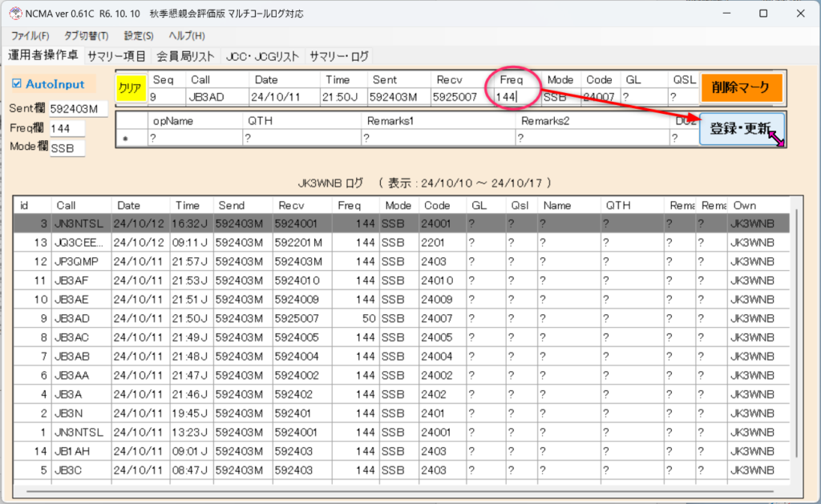Click the orange 削除マーク button

(x=742, y=87)
